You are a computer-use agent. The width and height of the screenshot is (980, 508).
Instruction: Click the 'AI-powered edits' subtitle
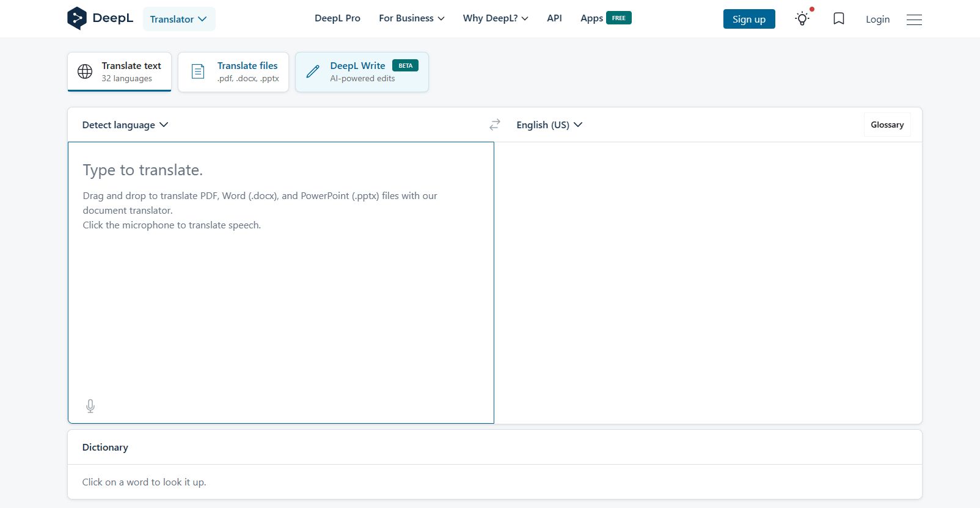click(x=362, y=79)
